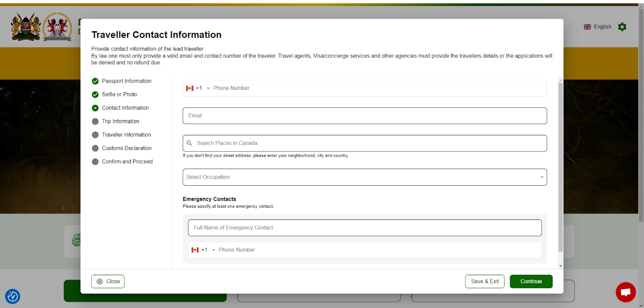Select the Customs Declaration step

[126, 148]
